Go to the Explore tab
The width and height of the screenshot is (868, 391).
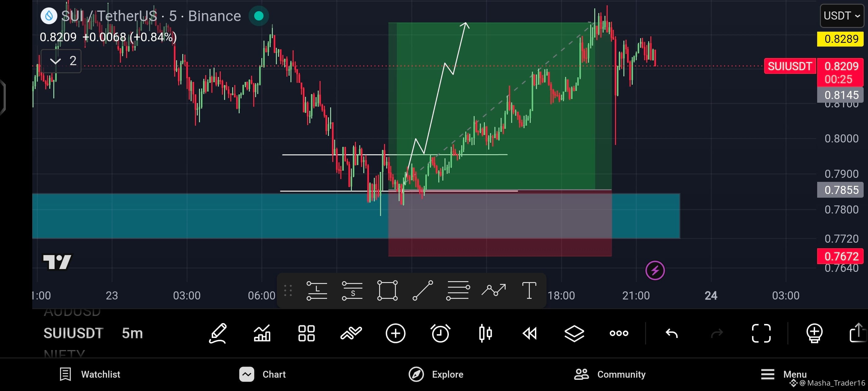436,375
